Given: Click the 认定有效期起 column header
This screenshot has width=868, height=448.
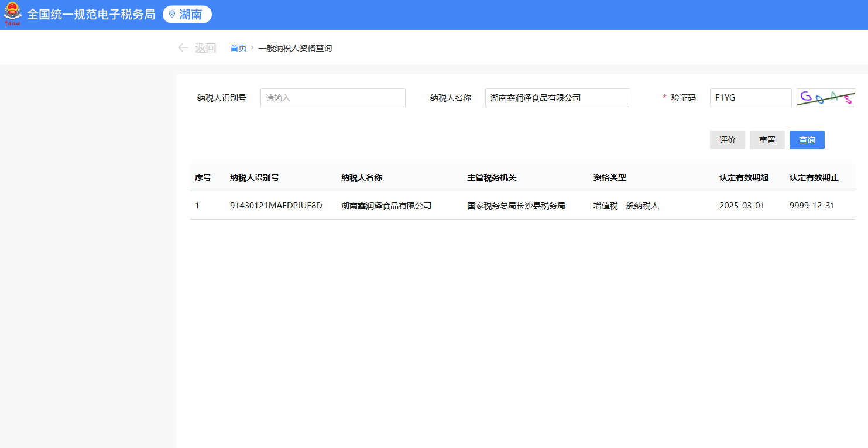Looking at the screenshot, I should (743, 177).
